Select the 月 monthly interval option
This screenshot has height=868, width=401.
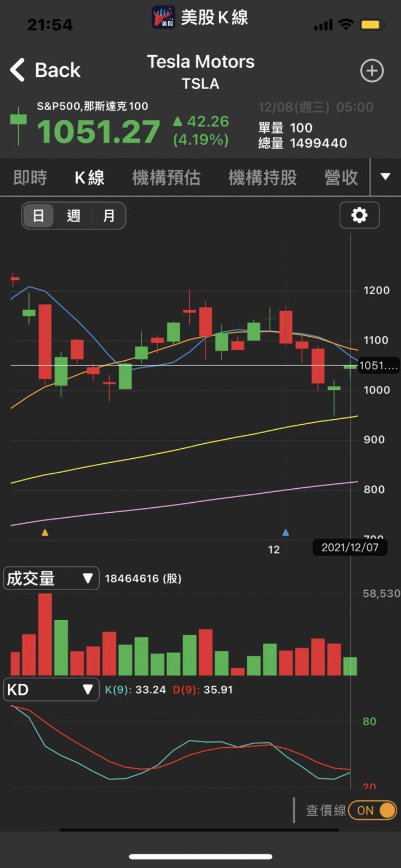click(x=109, y=215)
